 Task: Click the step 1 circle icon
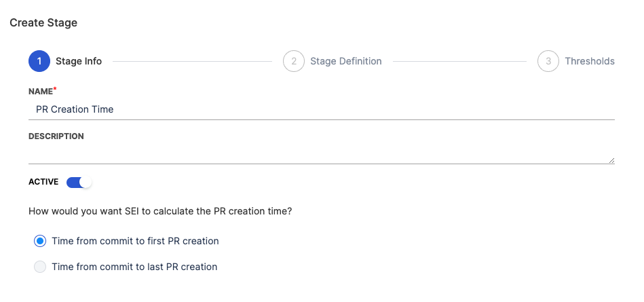pyautogui.click(x=39, y=61)
